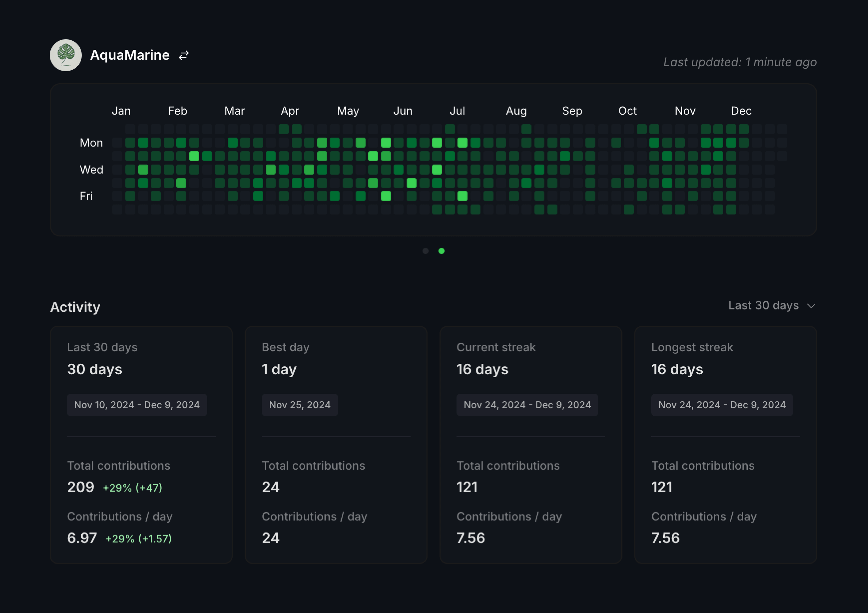This screenshot has width=868, height=613.
Task: Click the Jul month label on heatmap
Action: tap(457, 111)
